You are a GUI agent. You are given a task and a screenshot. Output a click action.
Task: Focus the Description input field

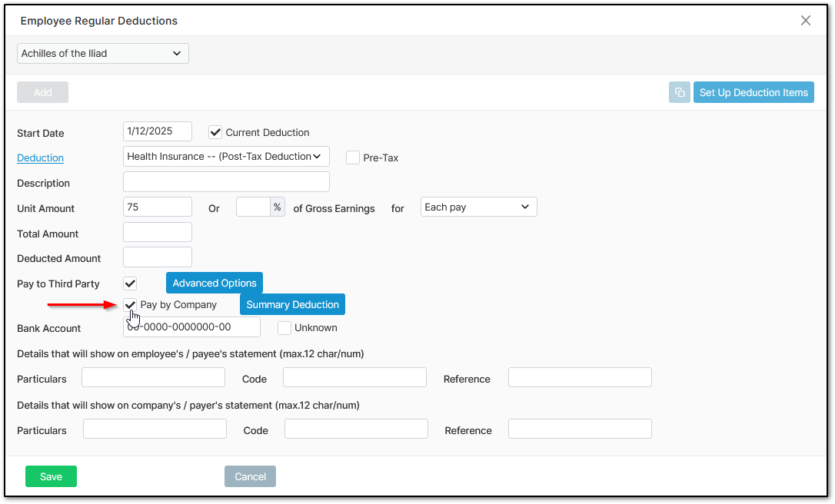pyautogui.click(x=226, y=182)
